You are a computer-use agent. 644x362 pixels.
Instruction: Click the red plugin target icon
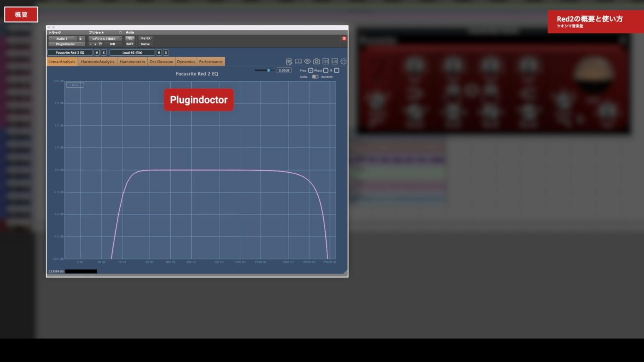pyautogui.click(x=344, y=39)
